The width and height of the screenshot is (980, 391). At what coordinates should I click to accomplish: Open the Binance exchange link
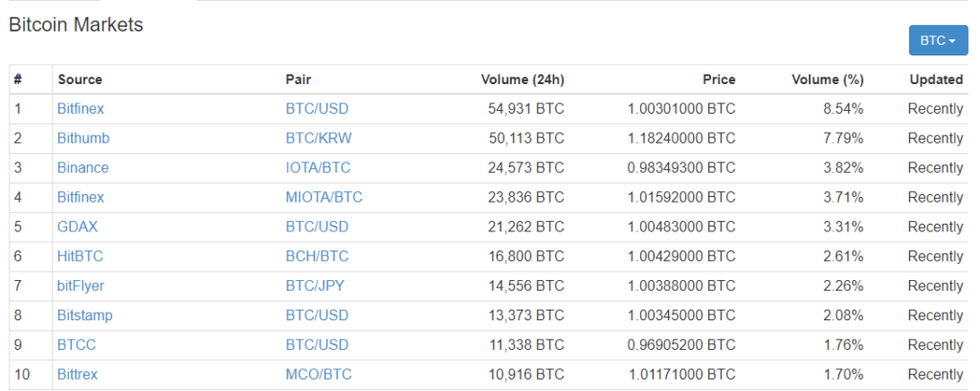coord(83,168)
